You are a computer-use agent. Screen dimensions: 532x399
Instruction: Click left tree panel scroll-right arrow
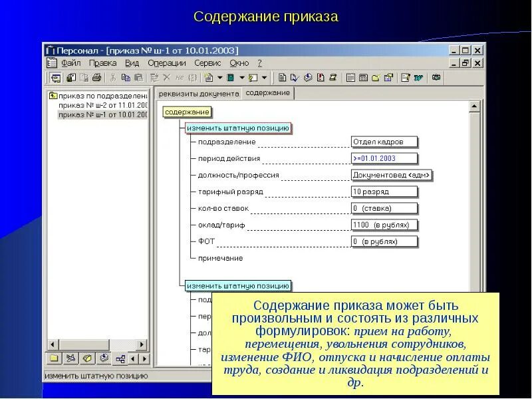tap(142, 344)
